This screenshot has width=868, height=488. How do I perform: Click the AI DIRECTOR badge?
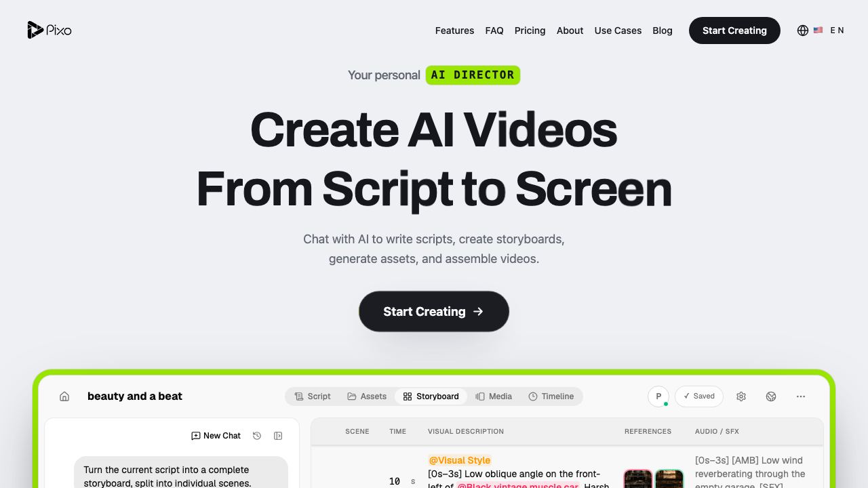coord(473,75)
